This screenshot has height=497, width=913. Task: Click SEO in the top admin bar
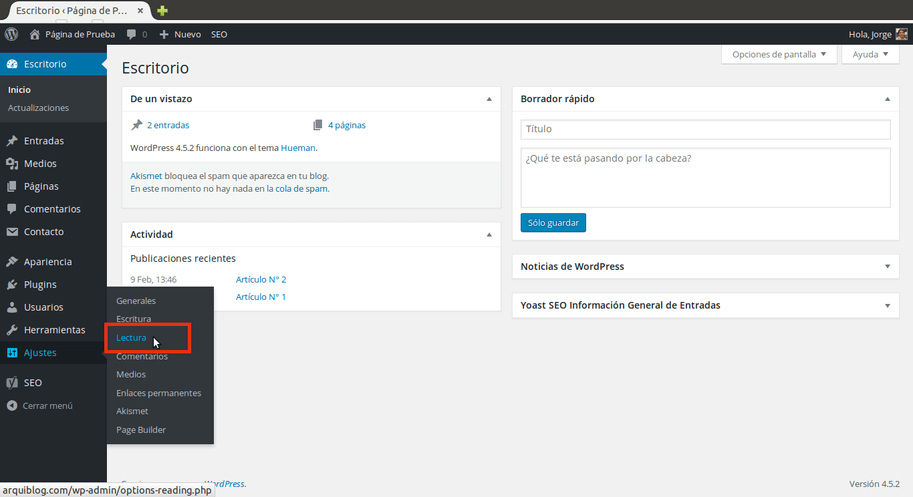[219, 34]
